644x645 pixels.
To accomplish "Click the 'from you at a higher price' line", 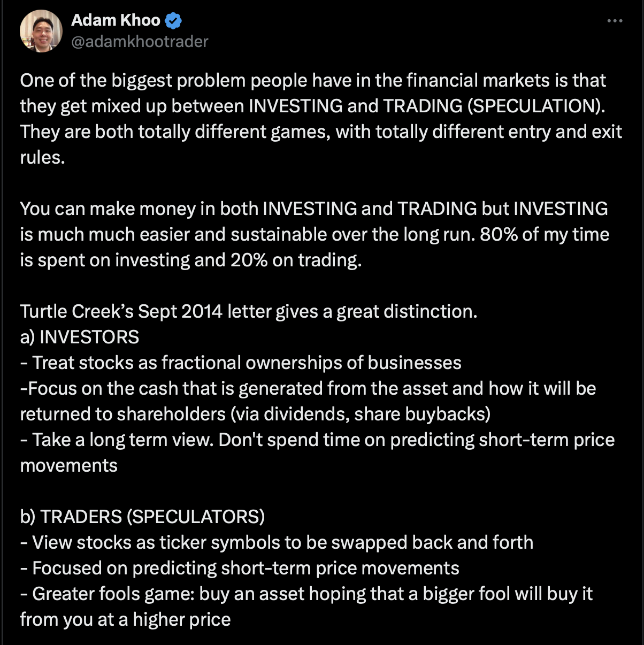I will (125, 619).
